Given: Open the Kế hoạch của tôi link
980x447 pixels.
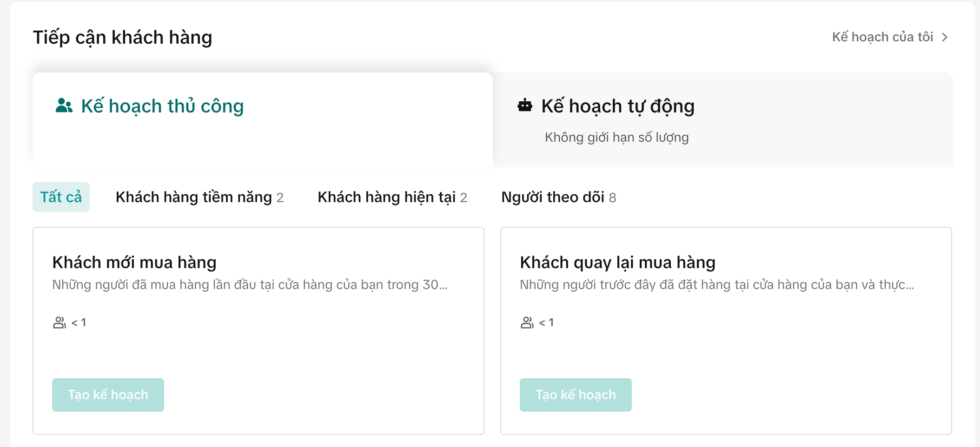Looking at the screenshot, I should pos(882,37).
